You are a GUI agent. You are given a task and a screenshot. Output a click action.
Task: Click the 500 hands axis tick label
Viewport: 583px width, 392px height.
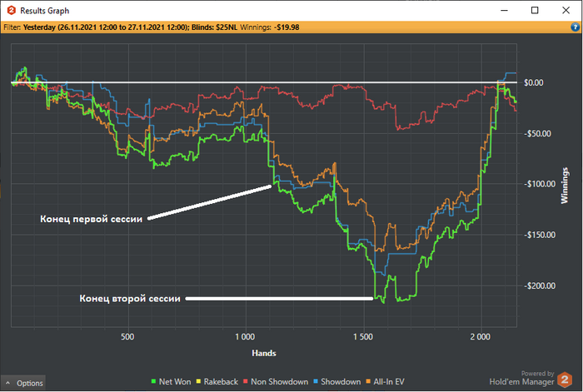(127, 336)
